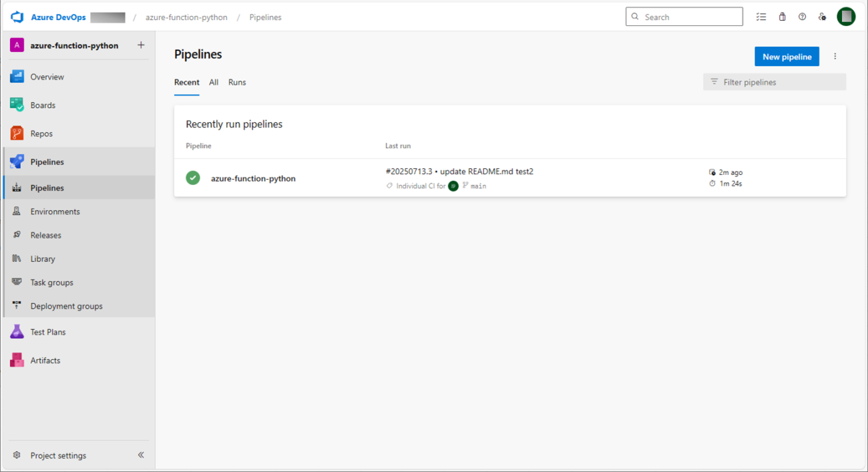Open Task groups via its icon
Viewport: 868px width, 472px height.
17,282
